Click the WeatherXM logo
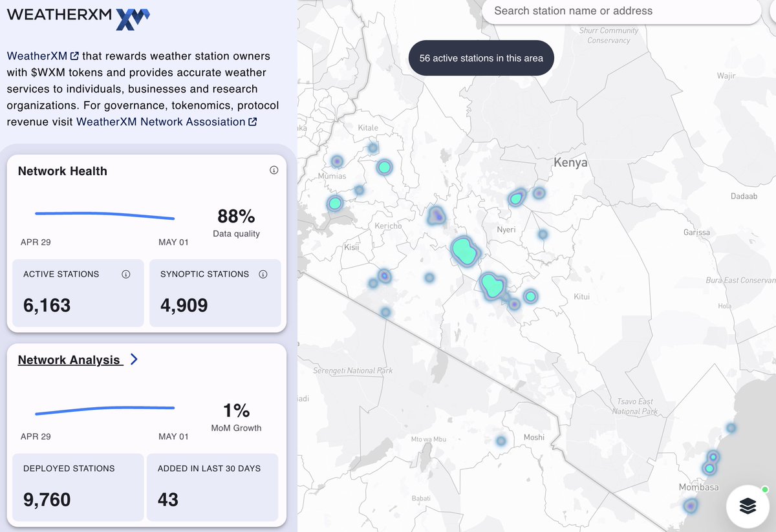Viewport: 776px width, 532px height. tap(78, 17)
